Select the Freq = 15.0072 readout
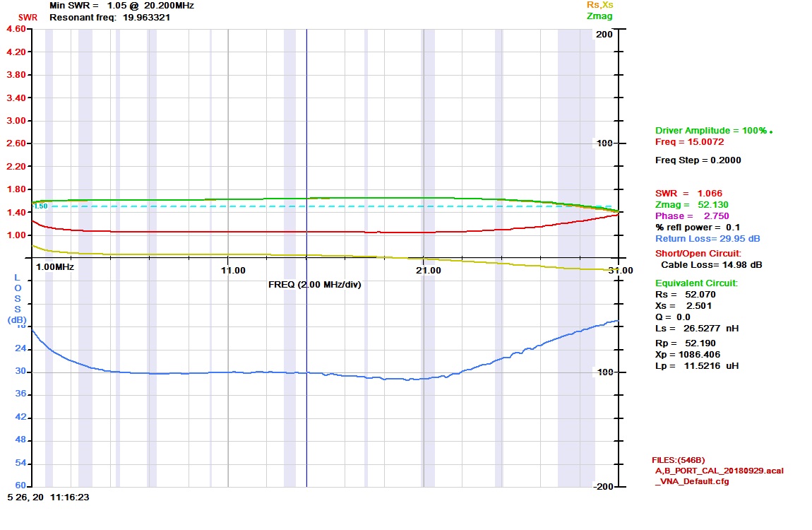Screen dimensions: 812x530 [688, 142]
